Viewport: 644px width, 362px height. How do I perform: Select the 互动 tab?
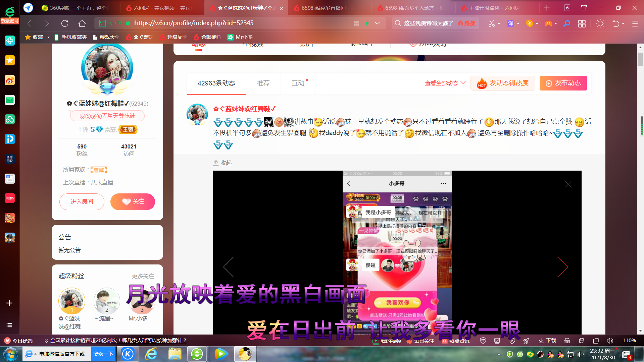(x=298, y=83)
